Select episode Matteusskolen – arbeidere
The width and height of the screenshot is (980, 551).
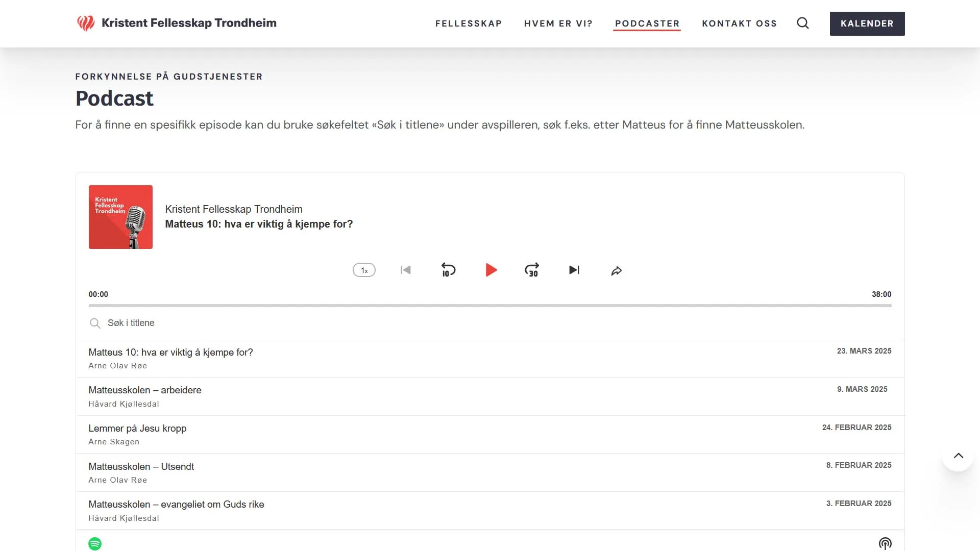click(490, 396)
